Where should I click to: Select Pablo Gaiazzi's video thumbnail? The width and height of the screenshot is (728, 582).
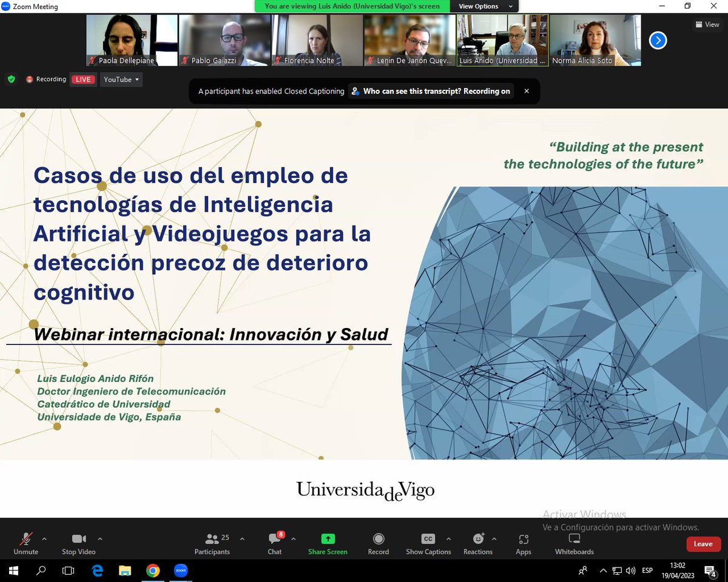pos(224,40)
